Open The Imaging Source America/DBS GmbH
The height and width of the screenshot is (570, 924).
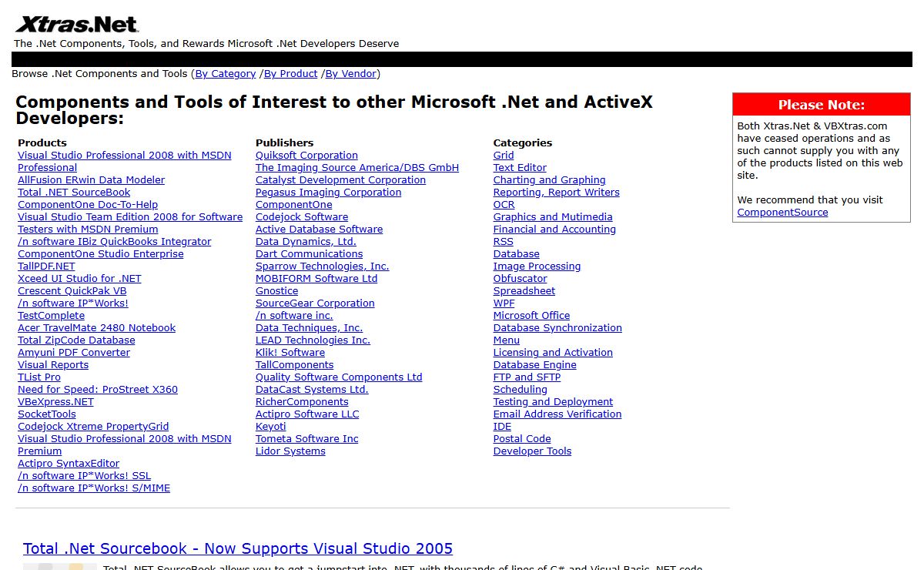point(357,168)
